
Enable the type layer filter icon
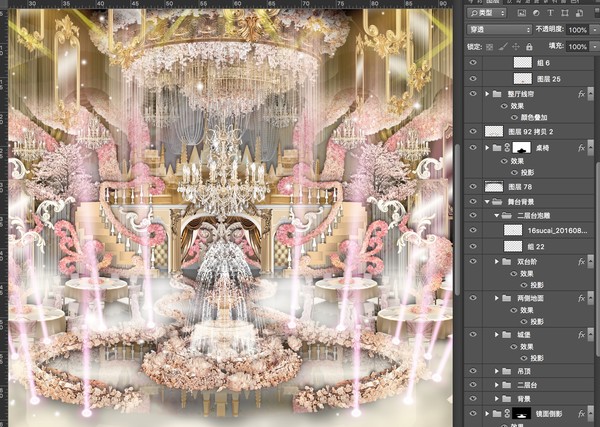[550, 13]
